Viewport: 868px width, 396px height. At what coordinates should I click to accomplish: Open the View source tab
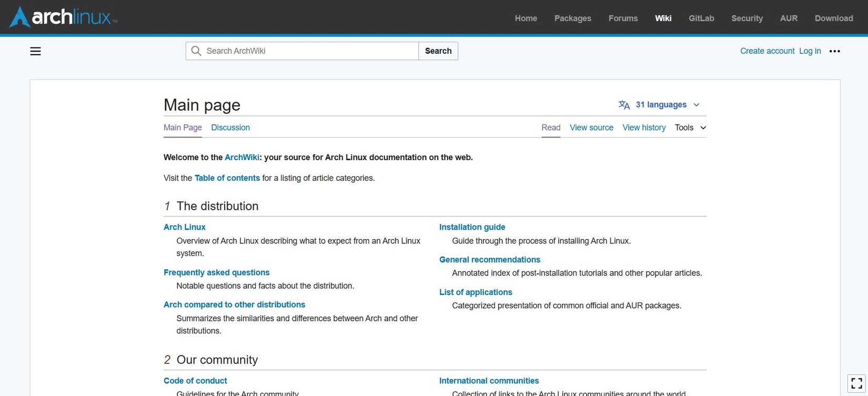pos(591,127)
